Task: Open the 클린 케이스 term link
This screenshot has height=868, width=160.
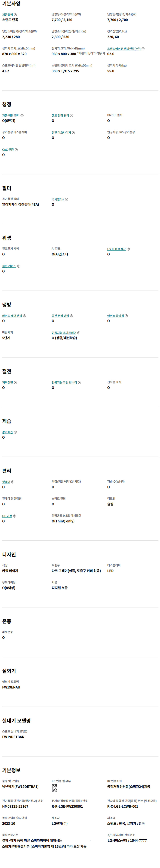Action: [9, 266]
